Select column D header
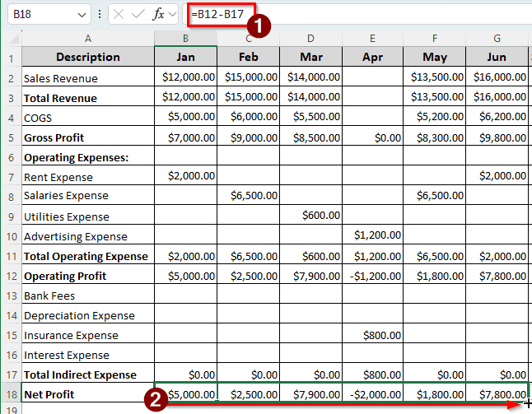This screenshot has width=532, height=414. point(310,39)
